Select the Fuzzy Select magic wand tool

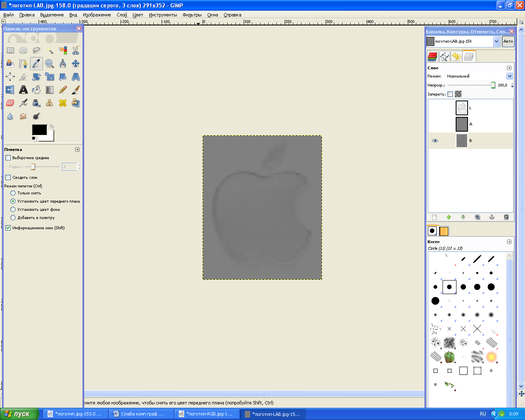click(x=50, y=50)
